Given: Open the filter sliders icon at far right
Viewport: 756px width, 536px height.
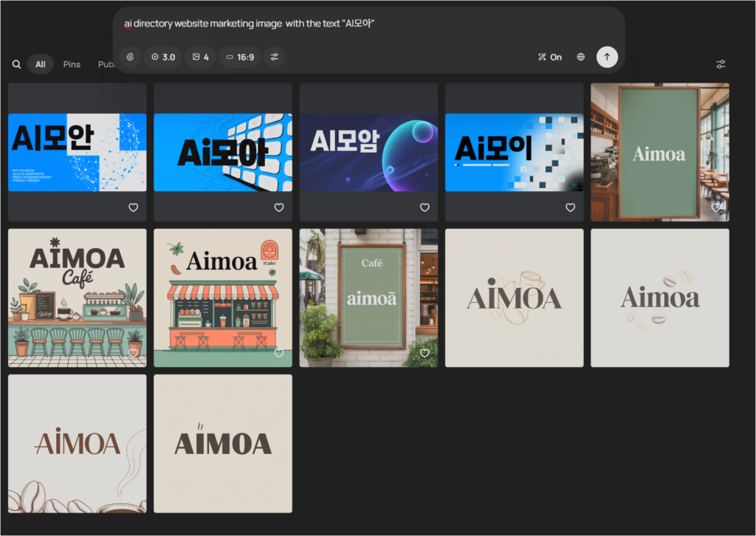Looking at the screenshot, I should [721, 64].
